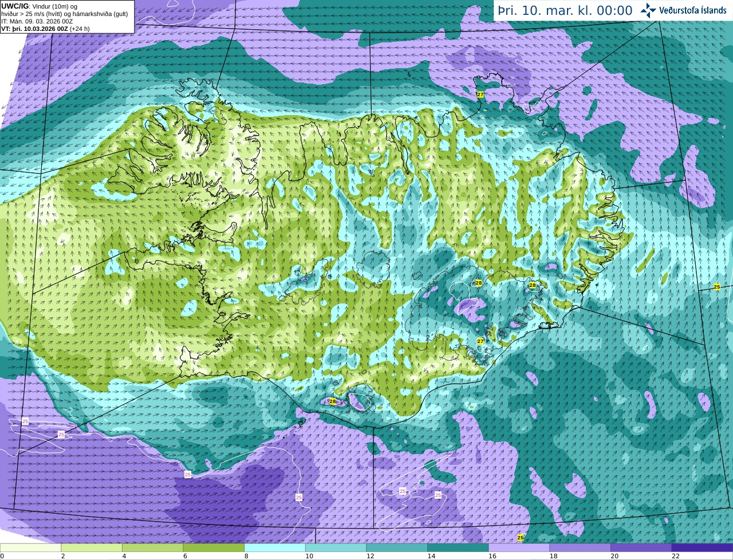
Task: Click the 'Veðurstofa Íslands' text
Action: click(x=693, y=10)
